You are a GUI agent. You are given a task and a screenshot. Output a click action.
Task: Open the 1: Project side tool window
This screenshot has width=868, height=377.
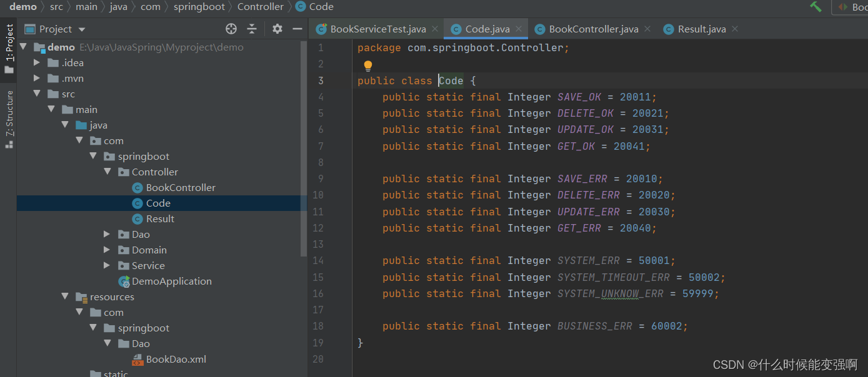(x=9, y=49)
